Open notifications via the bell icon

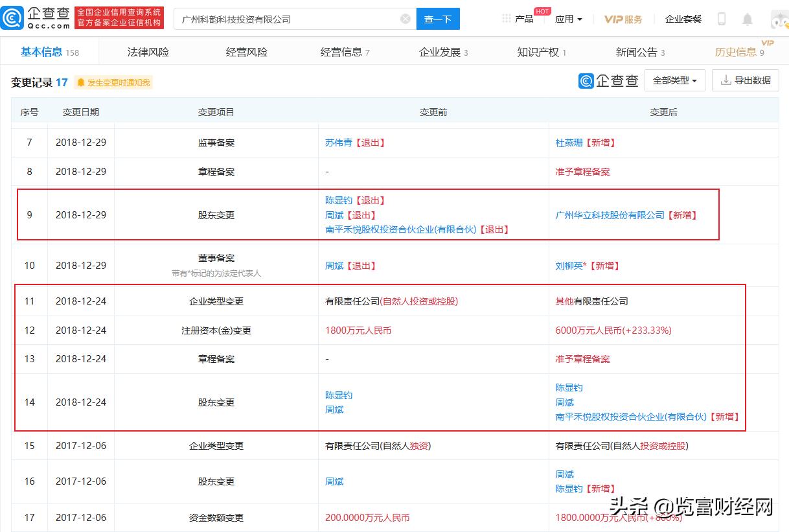(748, 19)
